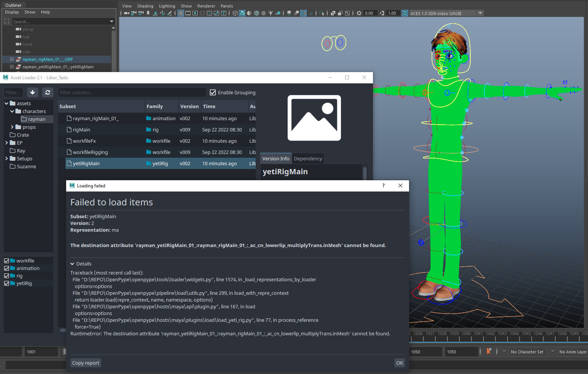Screen dimensions: 588x374
Task: Expand rayman_yetiRigMain_01_:yetiRigMain in the Outliner
Action: coord(12,67)
